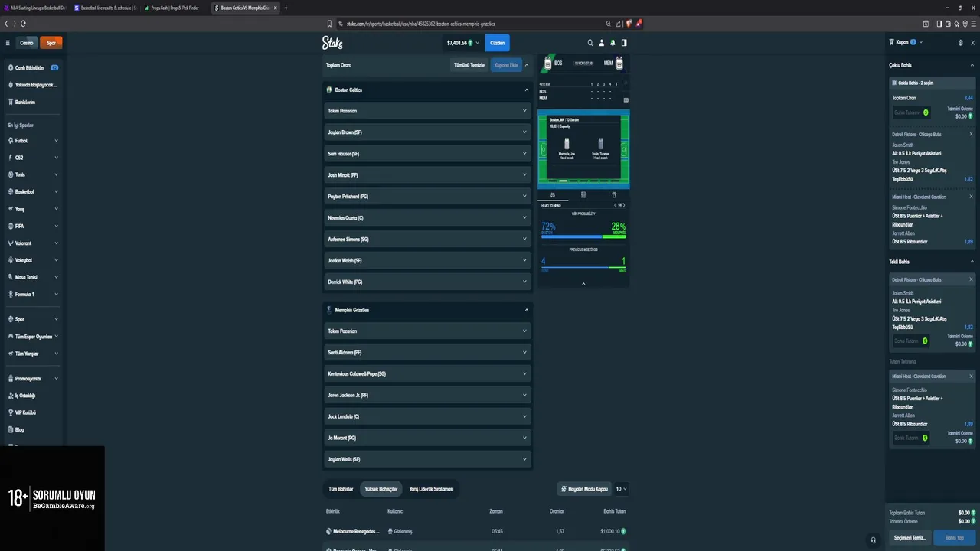Open the Melbourne Renegades bet row
Image resolution: width=980 pixels, height=551 pixels.
pyautogui.click(x=477, y=531)
